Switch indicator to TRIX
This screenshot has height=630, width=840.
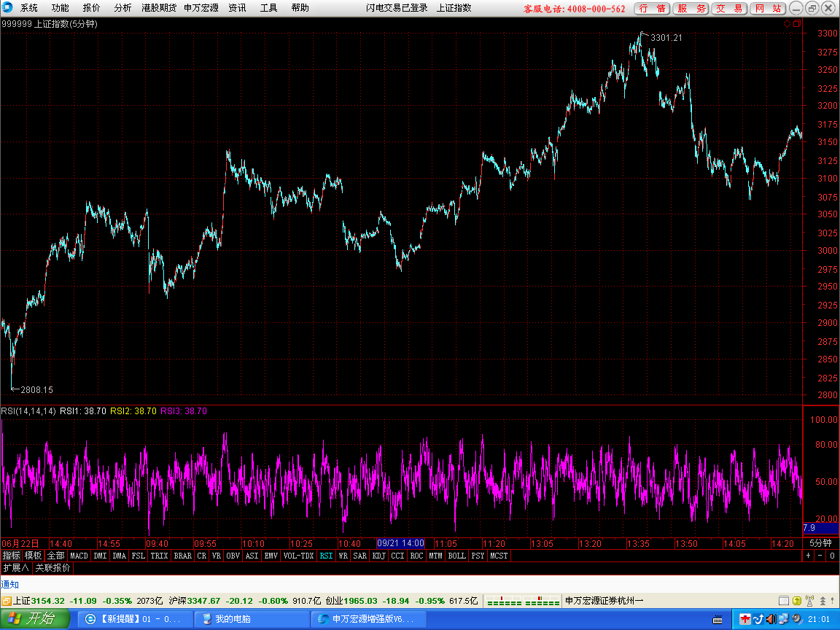(x=159, y=556)
